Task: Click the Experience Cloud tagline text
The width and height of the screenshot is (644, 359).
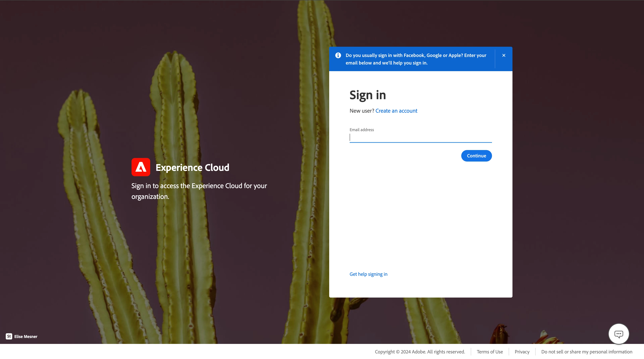Action: coord(199,191)
